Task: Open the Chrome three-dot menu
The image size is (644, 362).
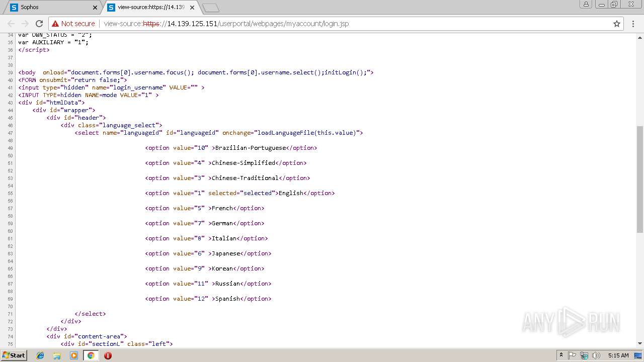Action: pyautogui.click(x=633, y=24)
